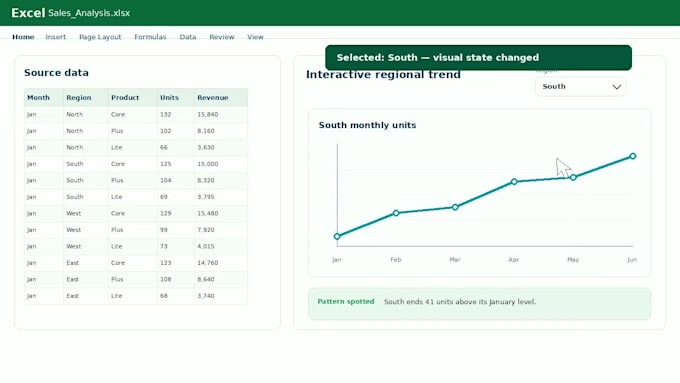Image resolution: width=680 pixels, height=383 pixels.
Task: Switch to the Insert tab
Action: pyautogui.click(x=56, y=37)
